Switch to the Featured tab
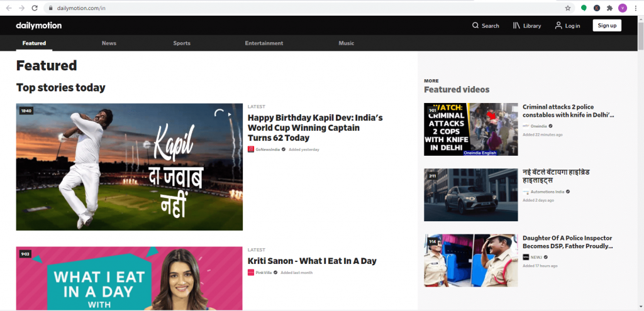This screenshot has height=311, width=644. 34,43
